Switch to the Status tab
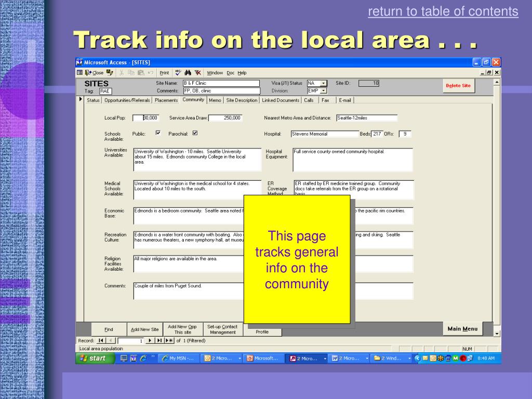 point(93,100)
